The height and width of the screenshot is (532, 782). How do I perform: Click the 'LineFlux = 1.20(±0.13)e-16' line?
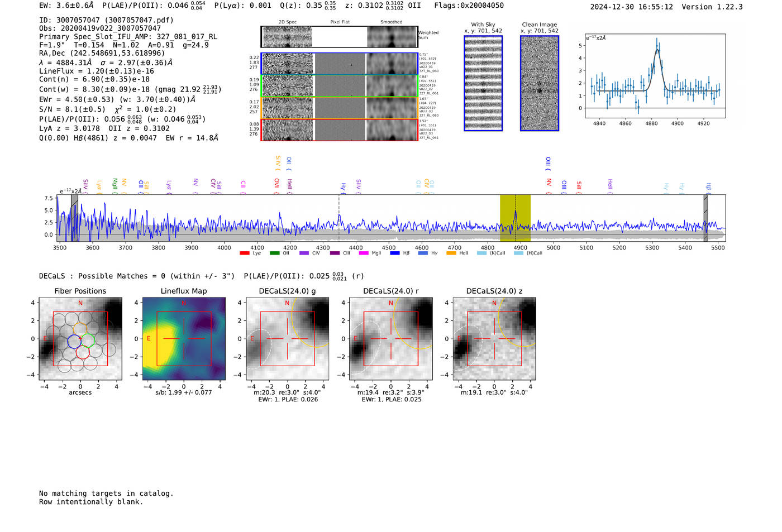tap(97, 71)
